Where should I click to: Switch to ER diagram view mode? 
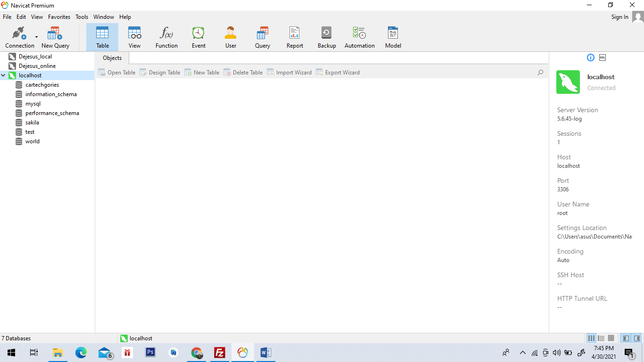[611, 338]
